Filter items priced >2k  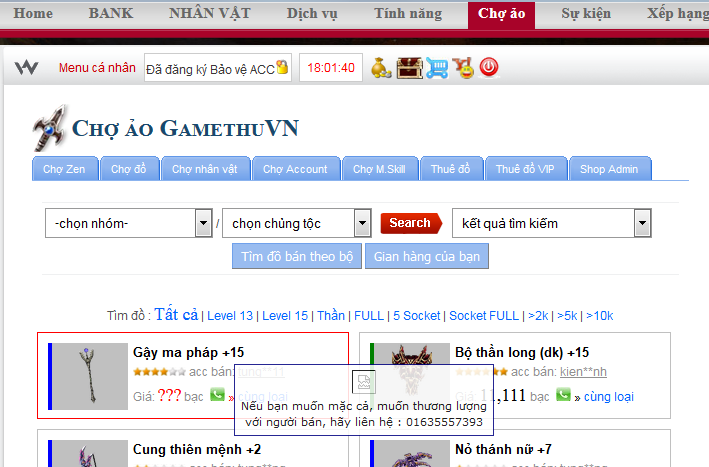pos(538,316)
